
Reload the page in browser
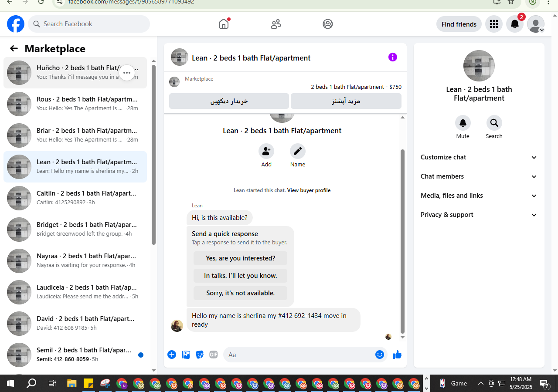coord(41,2)
